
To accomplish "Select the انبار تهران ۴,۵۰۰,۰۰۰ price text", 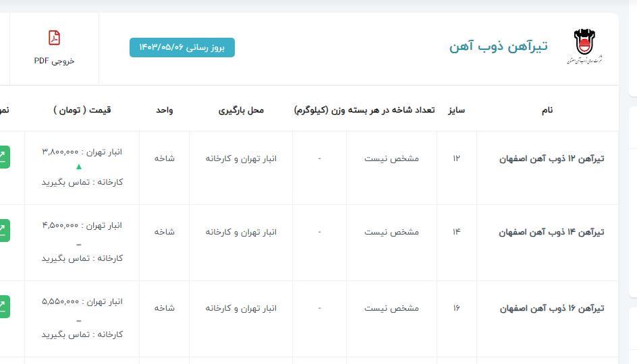I will pyautogui.click(x=82, y=225).
